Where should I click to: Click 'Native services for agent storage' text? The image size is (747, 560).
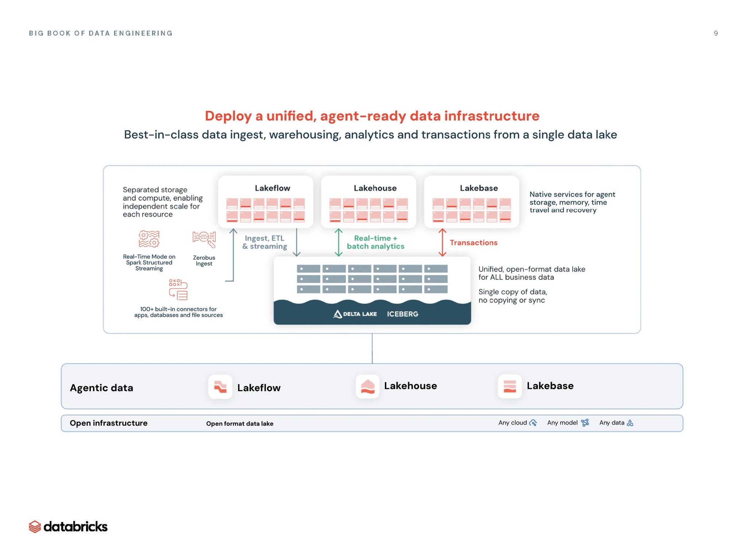pyautogui.click(x=572, y=202)
